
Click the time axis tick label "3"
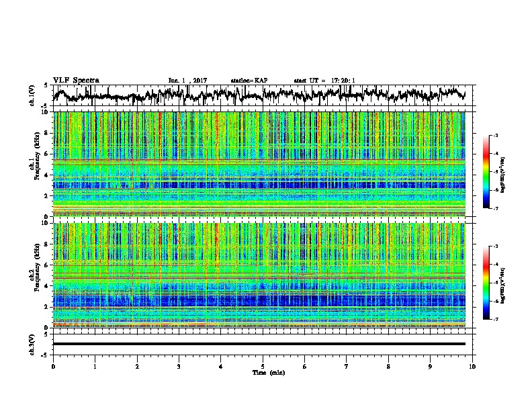tap(179, 367)
